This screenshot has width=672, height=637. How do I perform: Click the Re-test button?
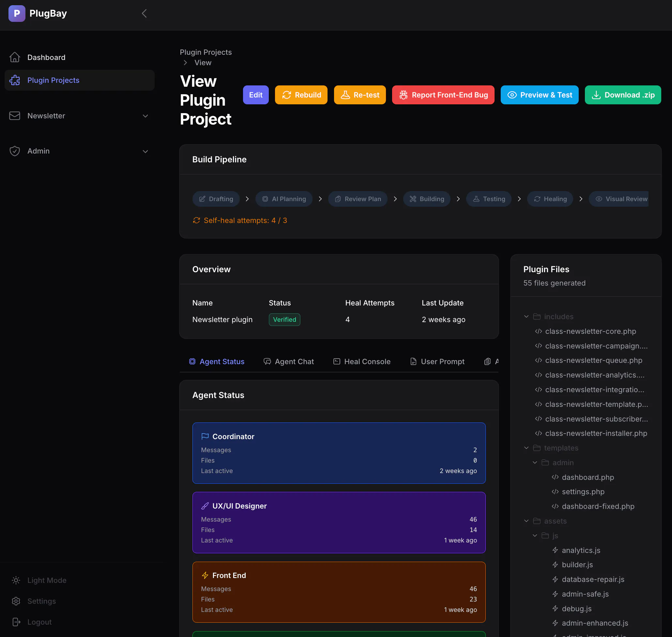point(359,95)
